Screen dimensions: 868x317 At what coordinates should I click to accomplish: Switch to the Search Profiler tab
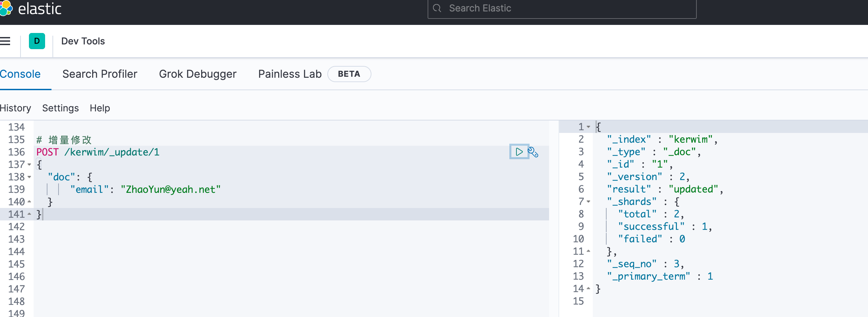point(100,74)
